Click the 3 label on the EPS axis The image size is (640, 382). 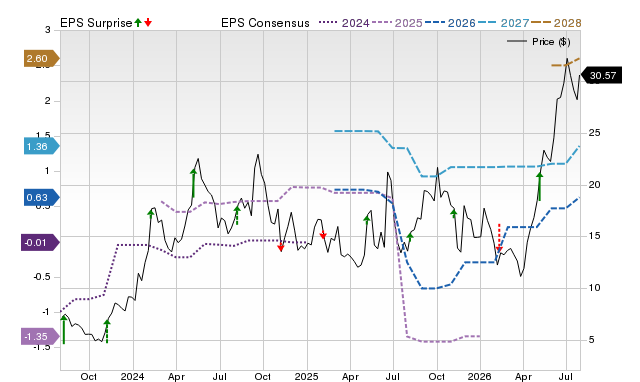point(48,30)
